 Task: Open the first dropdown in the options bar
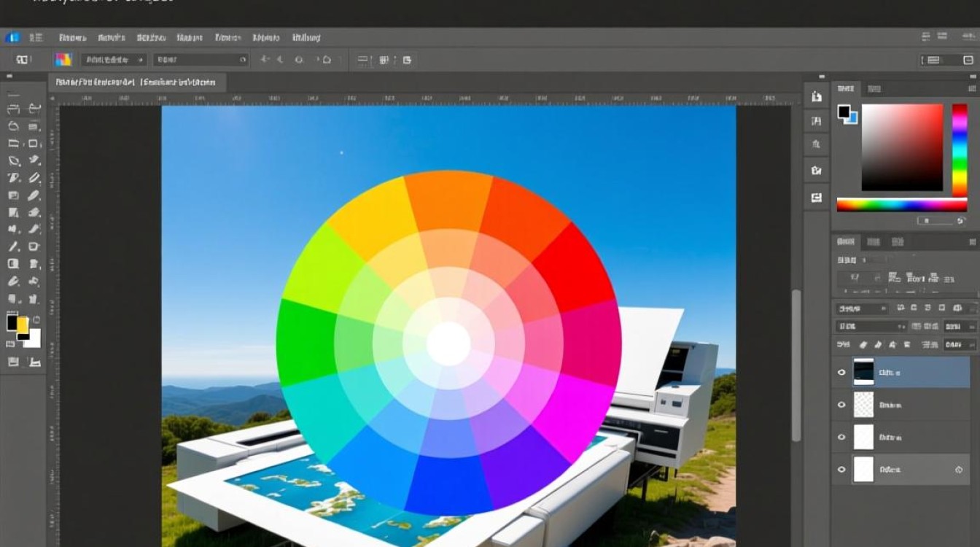pyautogui.click(x=114, y=60)
